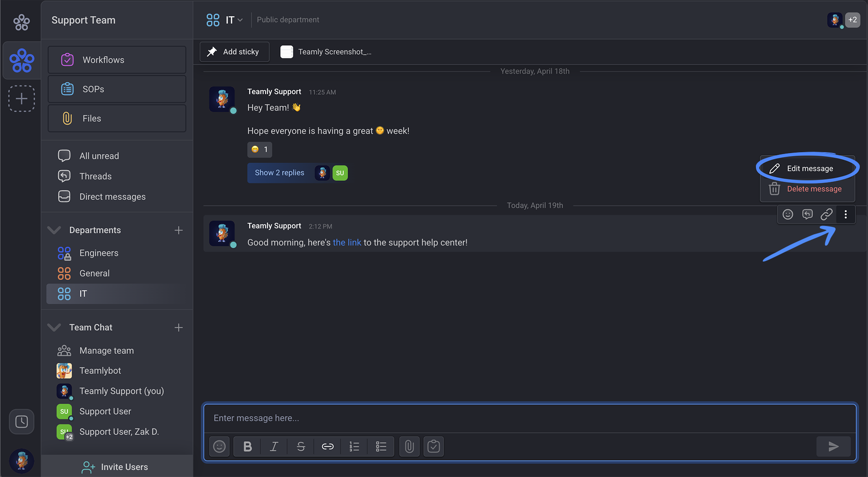Show 2 replies on the thread
The width and height of the screenshot is (868, 477).
coord(279,173)
